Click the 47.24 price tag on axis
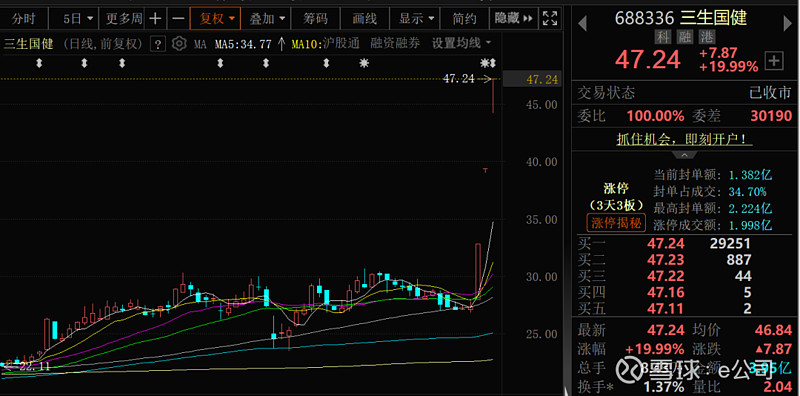The width and height of the screenshot is (800, 396). [x=532, y=80]
